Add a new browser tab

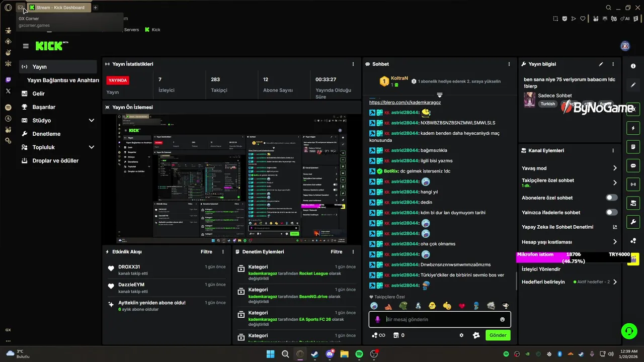click(95, 8)
